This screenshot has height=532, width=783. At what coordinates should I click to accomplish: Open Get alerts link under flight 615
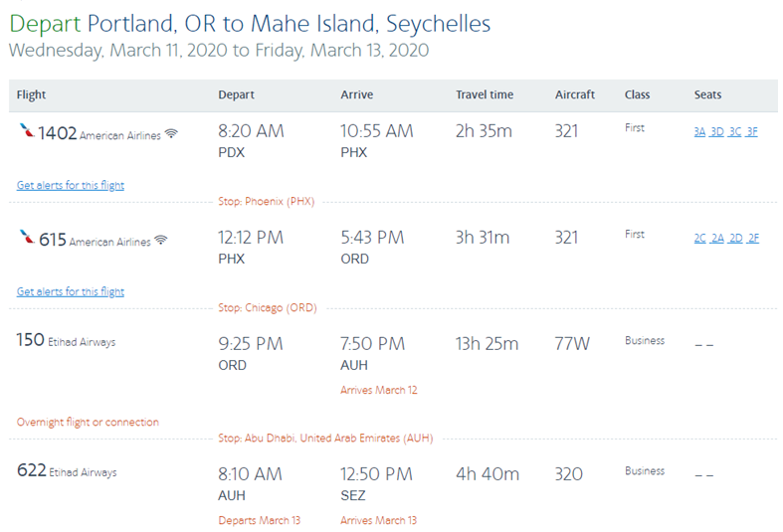pyautogui.click(x=71, y=291)
